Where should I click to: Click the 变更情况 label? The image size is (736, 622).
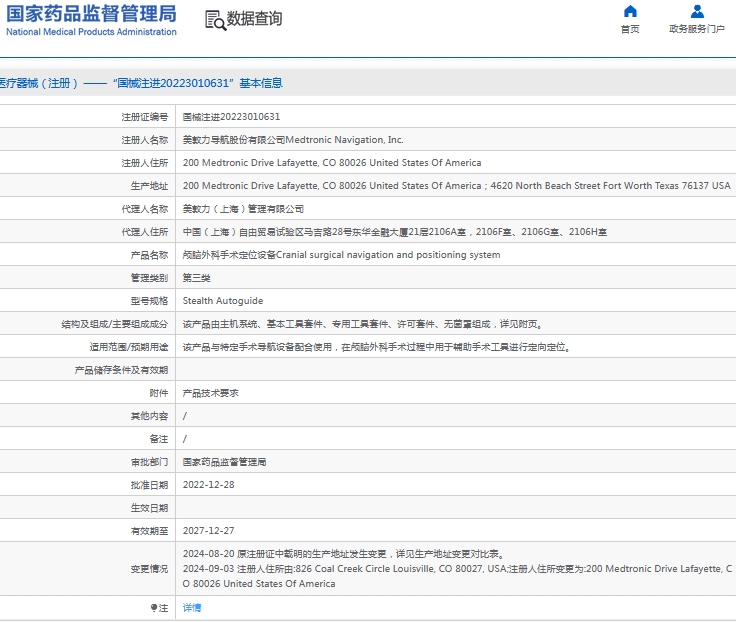[149, 569]
